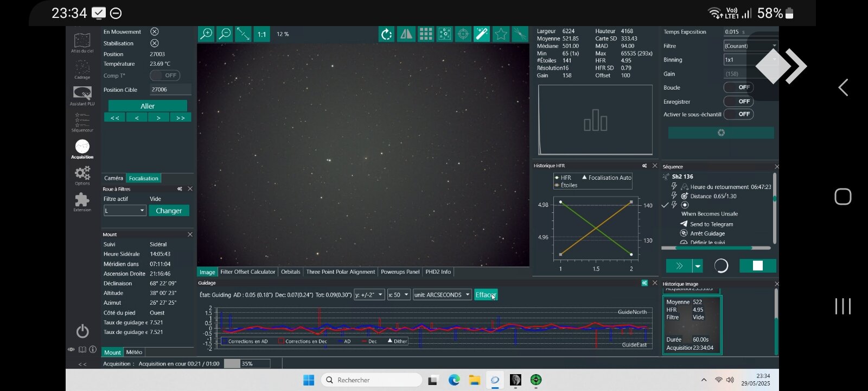
Task: Toggle the crosshair overlay icon
Action: point(463,34)
